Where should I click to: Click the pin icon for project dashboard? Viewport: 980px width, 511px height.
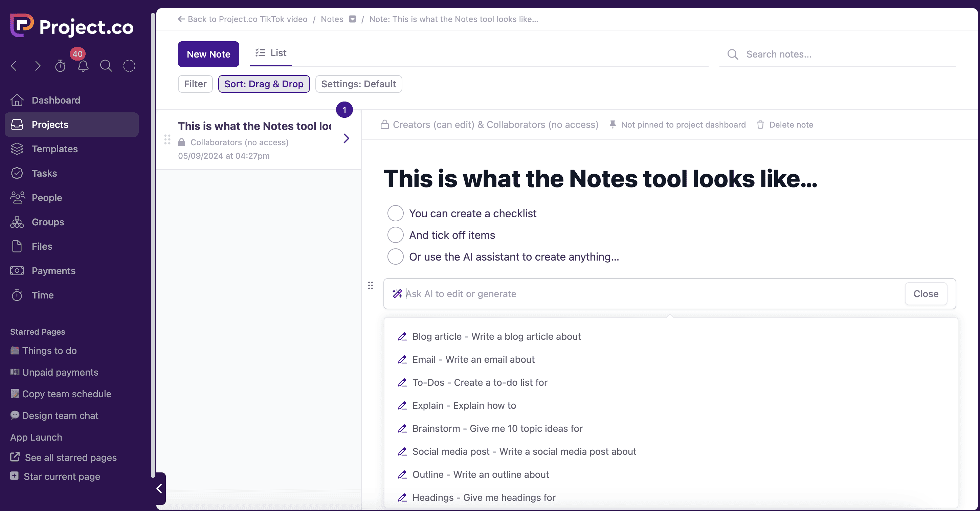612,125
